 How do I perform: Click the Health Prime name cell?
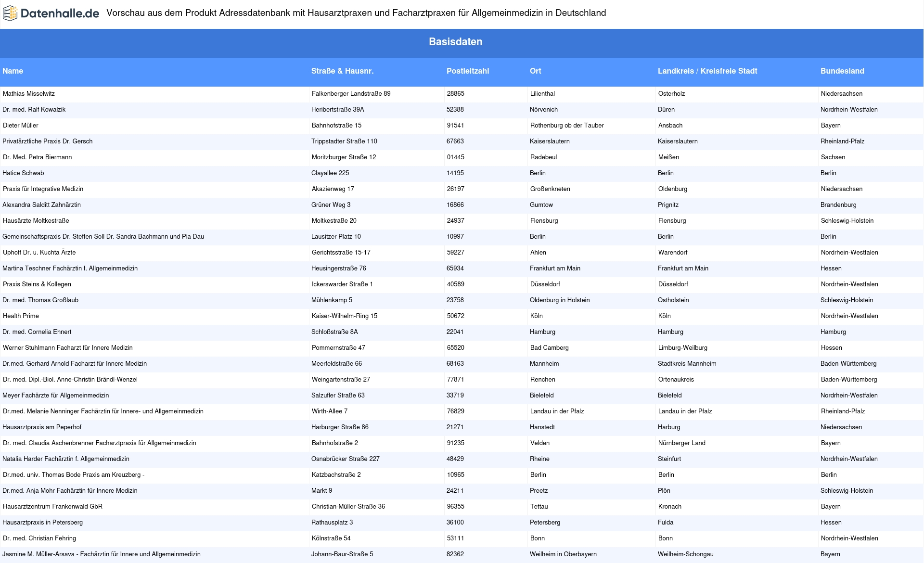[x=21, y=316]
